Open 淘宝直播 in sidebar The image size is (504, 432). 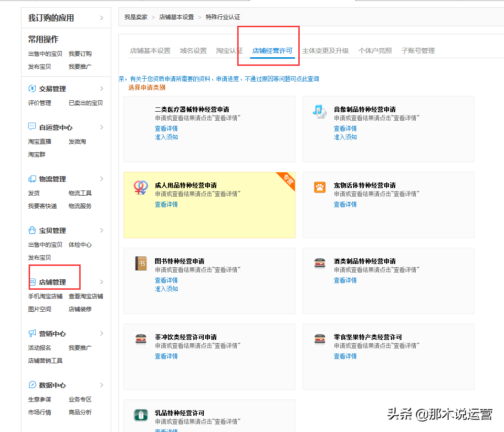40,141
